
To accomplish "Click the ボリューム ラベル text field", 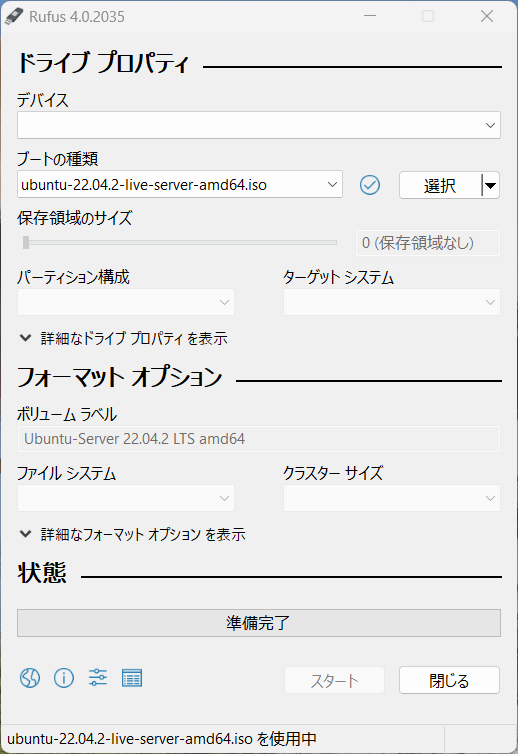I will 259,439.
